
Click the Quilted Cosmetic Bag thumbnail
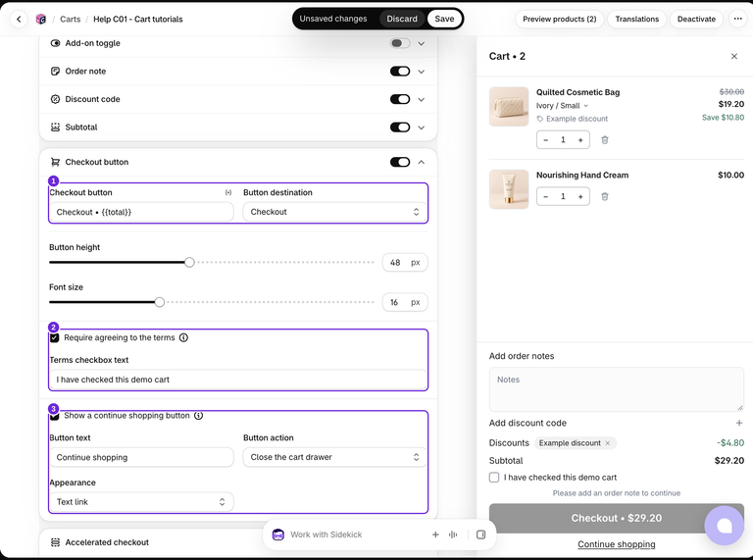pyautogui.click(x=509, y=107)
